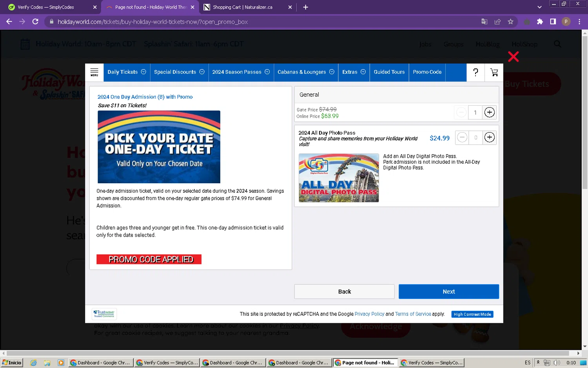The height and width of the screenshot is (368, 588).
Task: Increase General ticket quantity with plus
Action: coord(489,113)
